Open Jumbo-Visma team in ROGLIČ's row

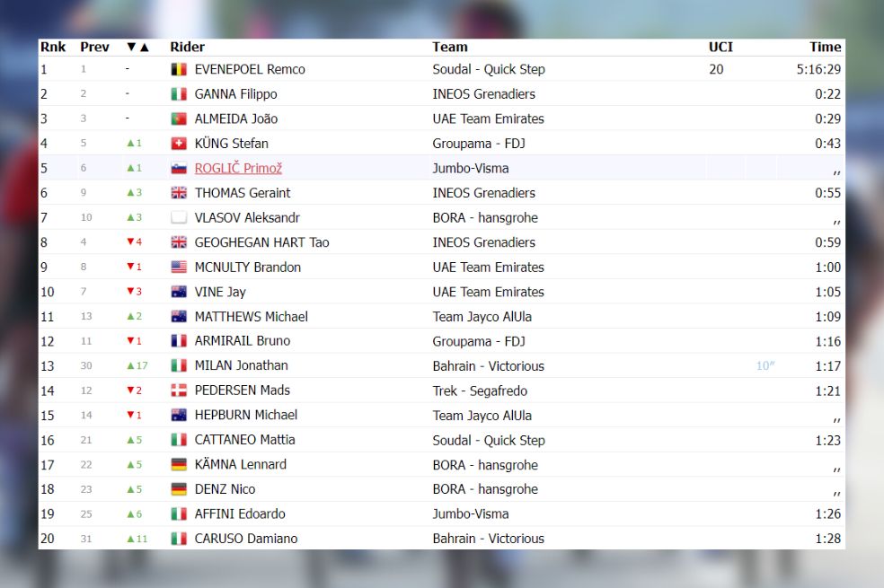471,169
